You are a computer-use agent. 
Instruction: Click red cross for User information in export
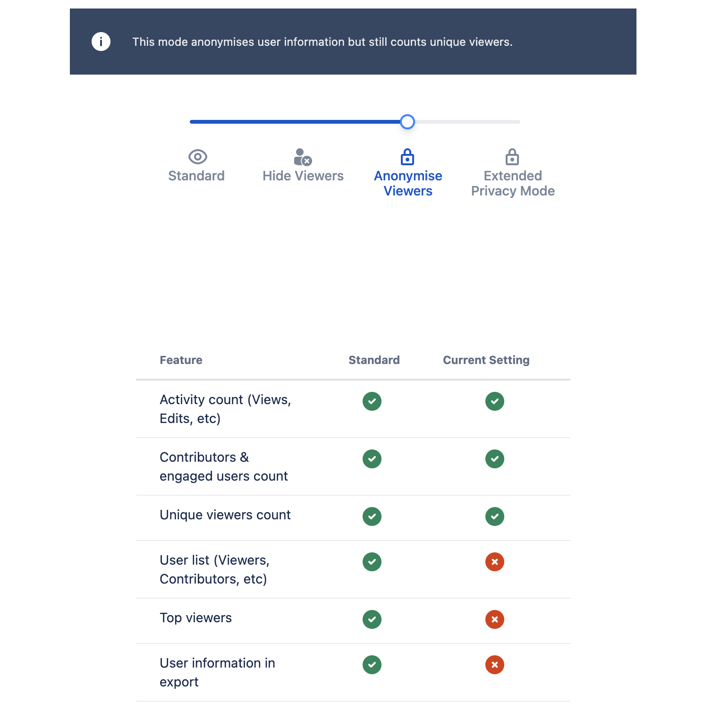[x=495, y=665]
